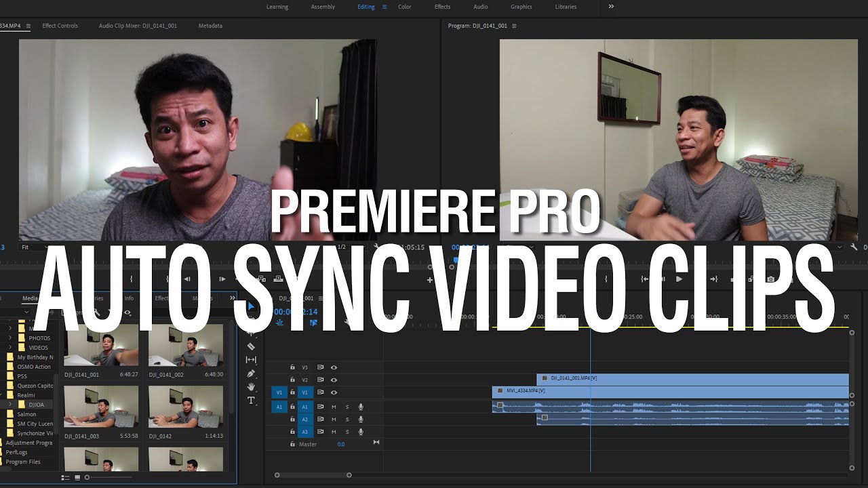Open Libraries workspace

tap(566, 7)
